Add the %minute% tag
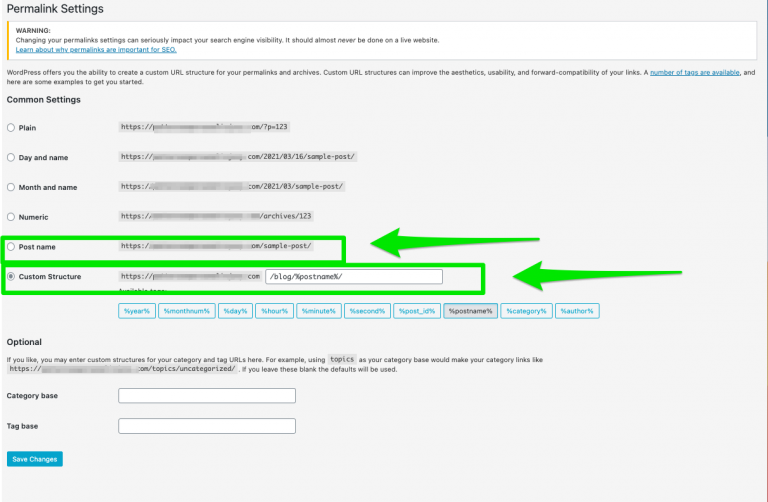This screenshot has height=502, width=768. pyautogui.click(x=319, y=311)
